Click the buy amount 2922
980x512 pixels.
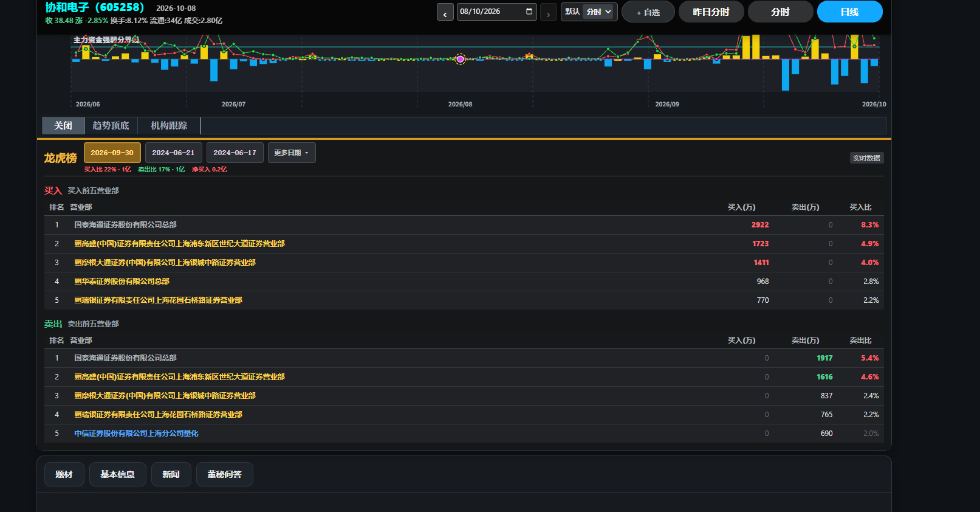[x=760, y=225]
